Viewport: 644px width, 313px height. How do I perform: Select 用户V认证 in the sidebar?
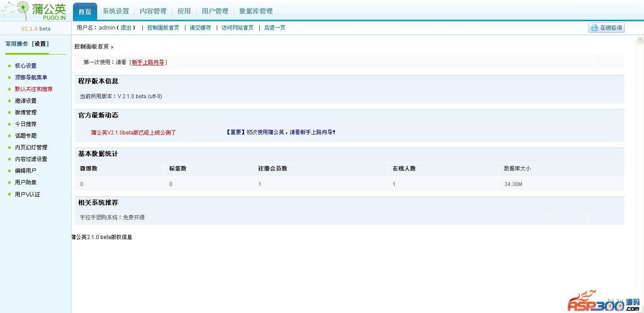pos(27,195)
